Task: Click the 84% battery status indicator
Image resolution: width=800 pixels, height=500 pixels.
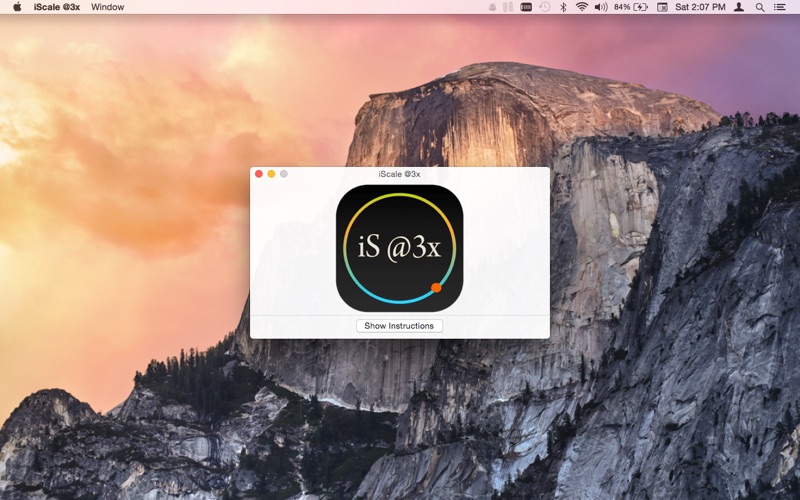Action: [x=631, y=7]
